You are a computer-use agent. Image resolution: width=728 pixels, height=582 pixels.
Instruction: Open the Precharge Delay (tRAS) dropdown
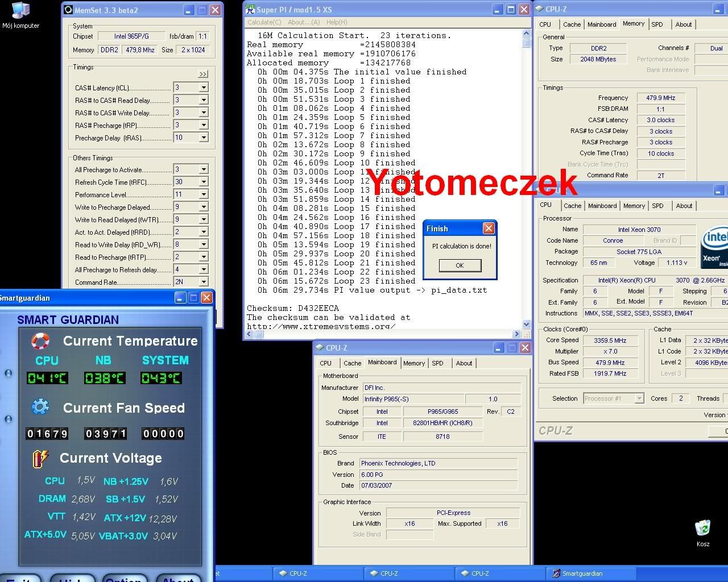coord(203,138)
